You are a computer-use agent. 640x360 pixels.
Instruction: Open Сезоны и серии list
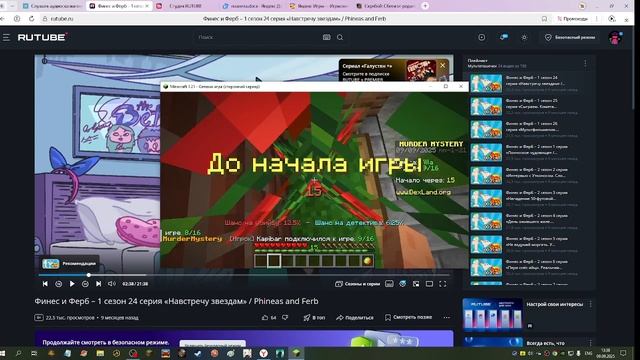point(358,284)
